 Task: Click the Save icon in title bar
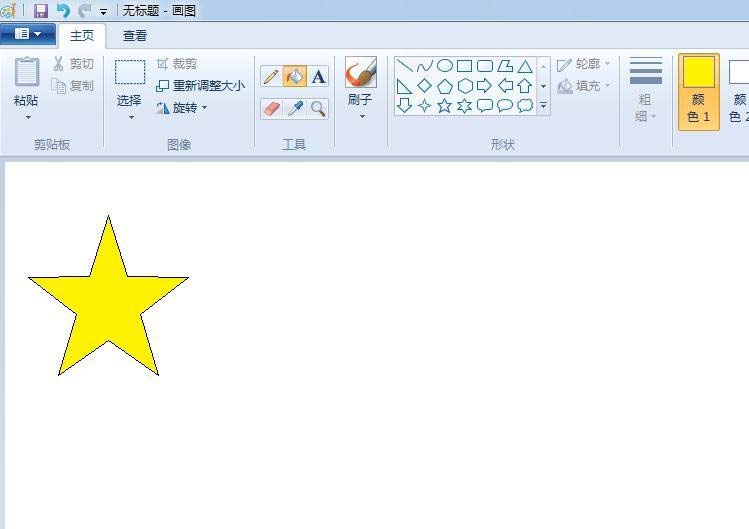coord(41,11)
